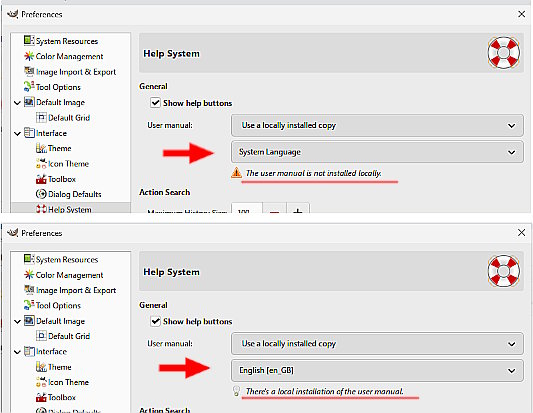Open English [en_GB] language dropdown
The image size is (533, 413).
(x=377, y=370)
